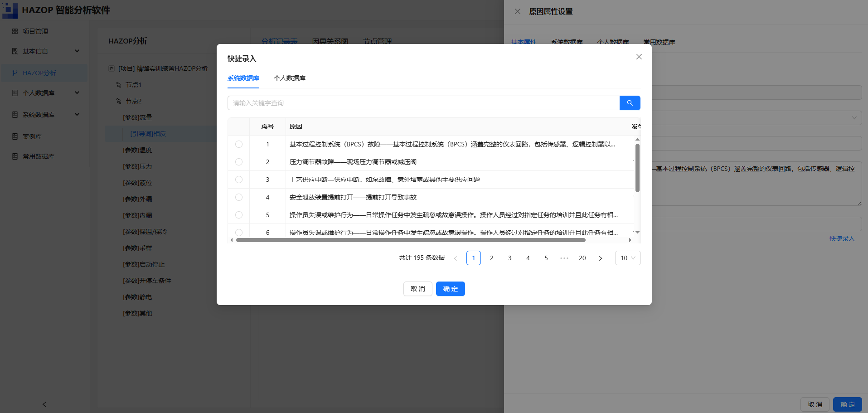Open 案例库 from the sidebar
Screen dimensions: 868x413
click(32, 136)
